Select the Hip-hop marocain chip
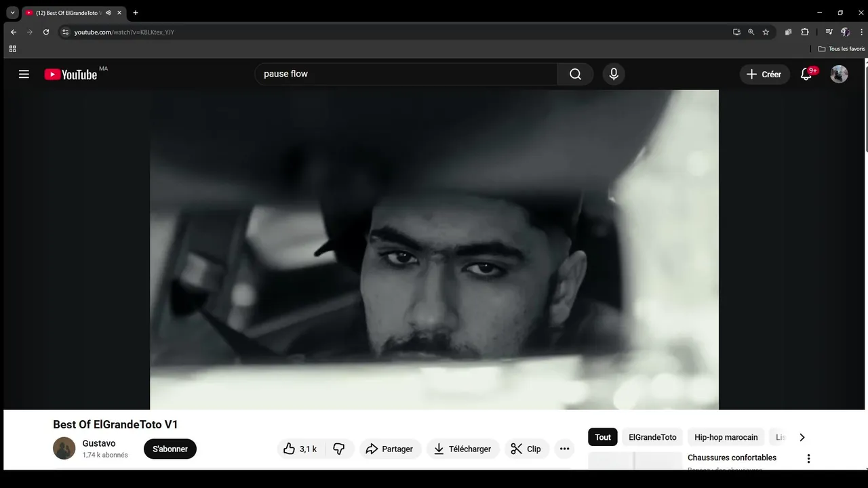Viewport: 868px width, 488px height. (x=726, y=437)
